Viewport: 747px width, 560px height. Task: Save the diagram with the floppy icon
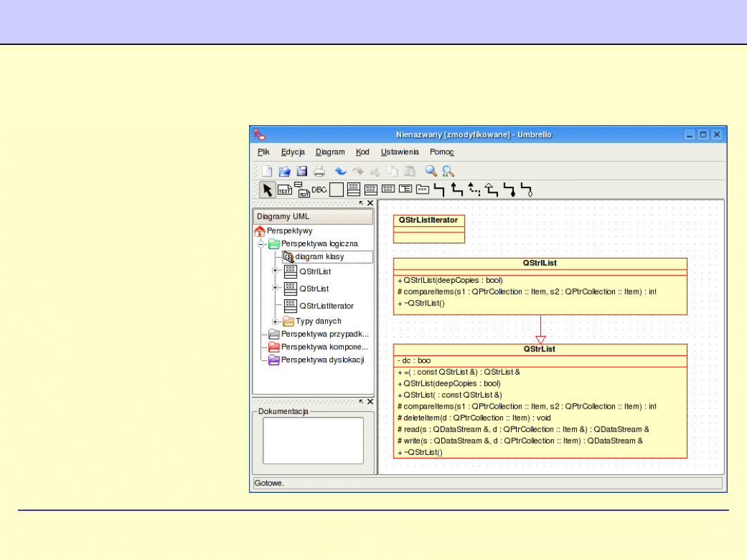[302, 171]
